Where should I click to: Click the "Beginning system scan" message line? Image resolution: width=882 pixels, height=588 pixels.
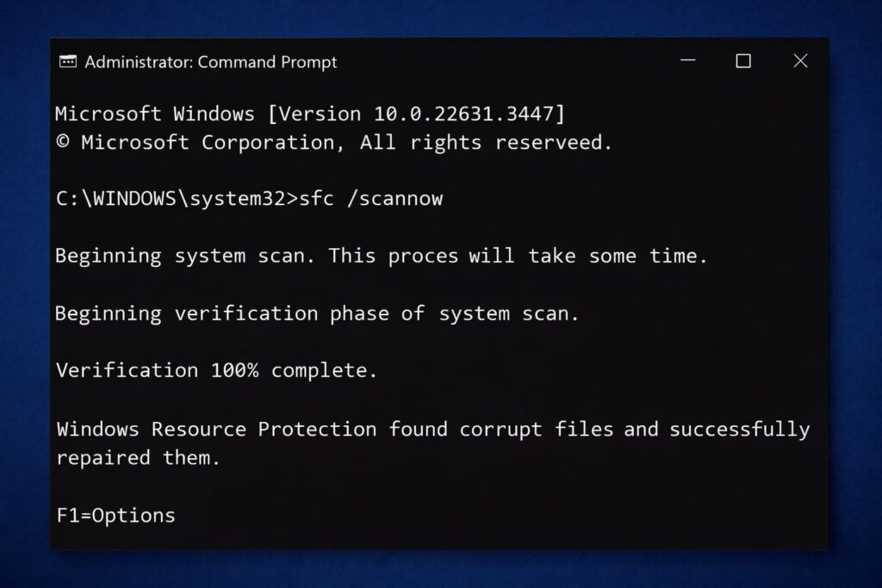click(381, 256)
